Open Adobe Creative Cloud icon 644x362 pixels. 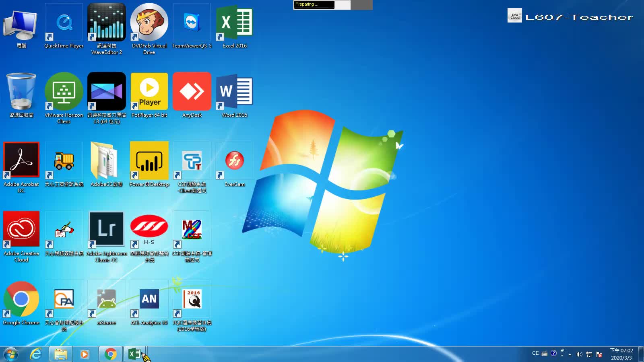point(21,237)
